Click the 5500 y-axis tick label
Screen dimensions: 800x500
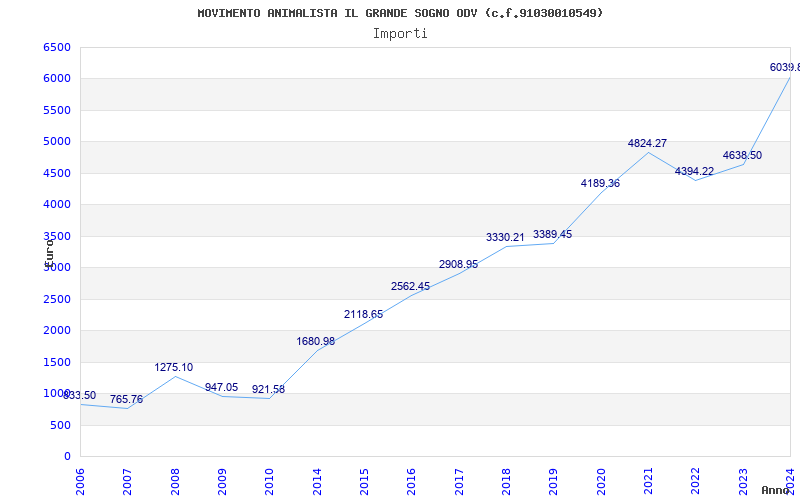pyautogui.click(x=57, y=110)
